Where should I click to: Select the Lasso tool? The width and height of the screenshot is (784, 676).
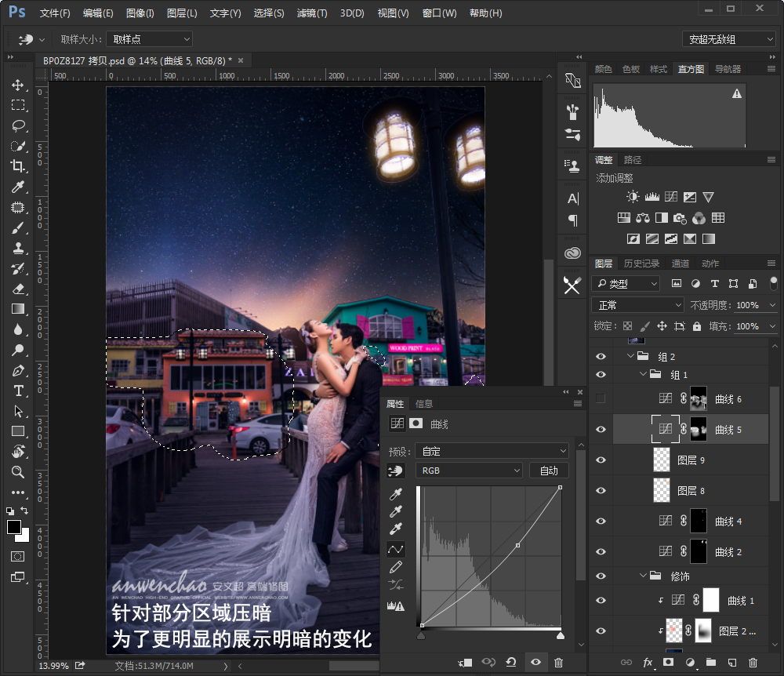(x=18, y=125)
